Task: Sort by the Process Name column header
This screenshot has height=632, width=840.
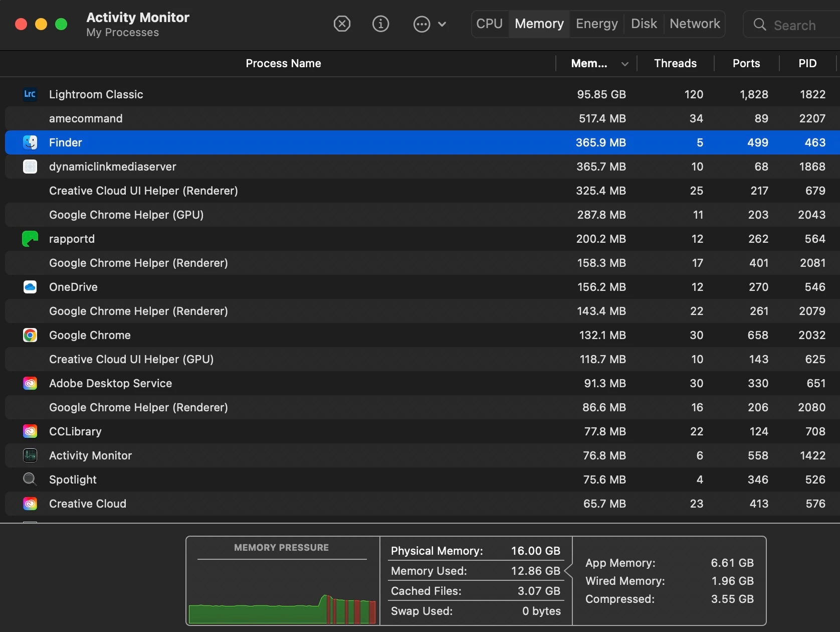Action: (283, 63)
